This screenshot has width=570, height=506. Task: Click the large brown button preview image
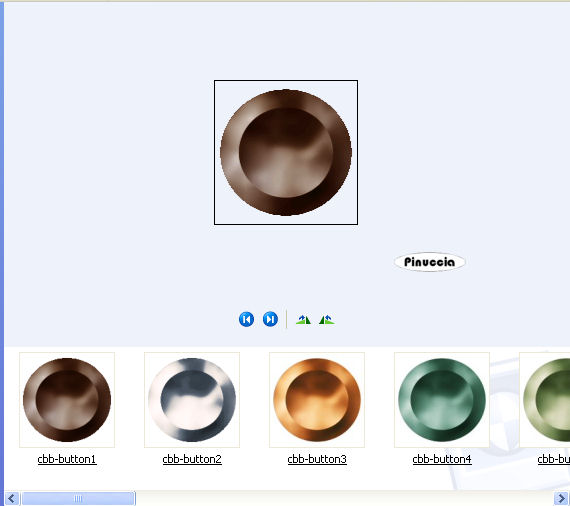tap(286, 152)
